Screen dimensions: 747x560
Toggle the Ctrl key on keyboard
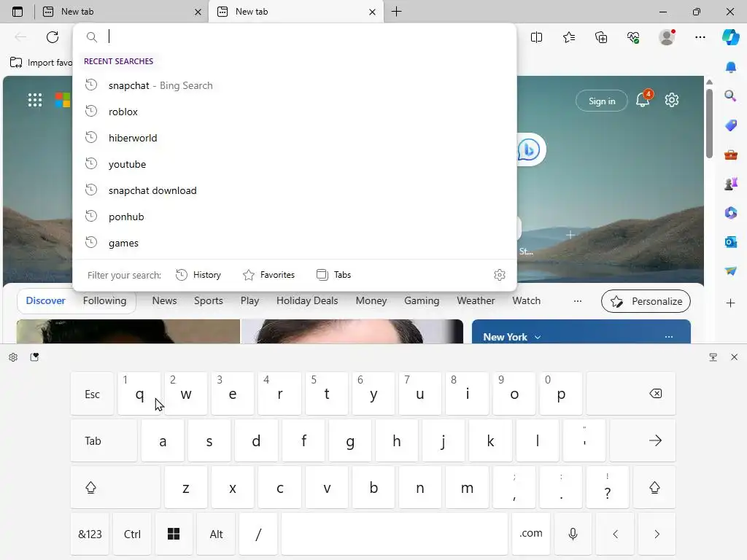133,534
